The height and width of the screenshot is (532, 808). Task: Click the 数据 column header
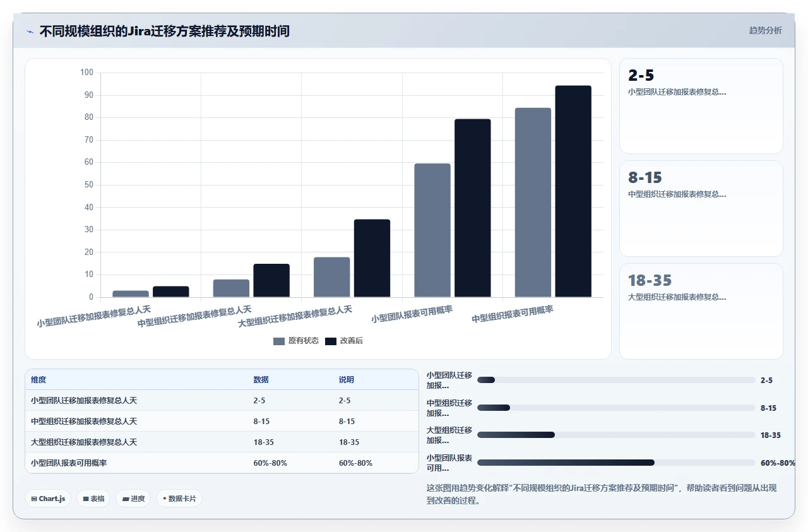pyautogui.click(x=261, y=380)
